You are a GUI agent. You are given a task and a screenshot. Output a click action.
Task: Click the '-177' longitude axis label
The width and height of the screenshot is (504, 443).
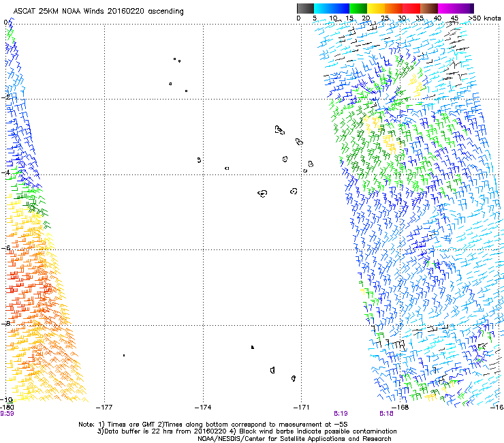(104, 408)
